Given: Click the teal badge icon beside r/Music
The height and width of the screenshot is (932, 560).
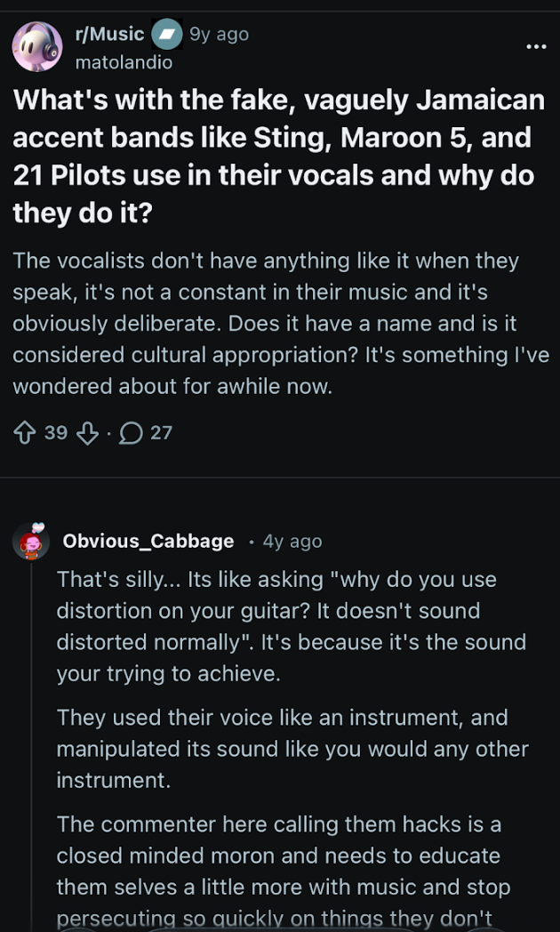Looking at the screenshot, I should click(x=166, y=35).
